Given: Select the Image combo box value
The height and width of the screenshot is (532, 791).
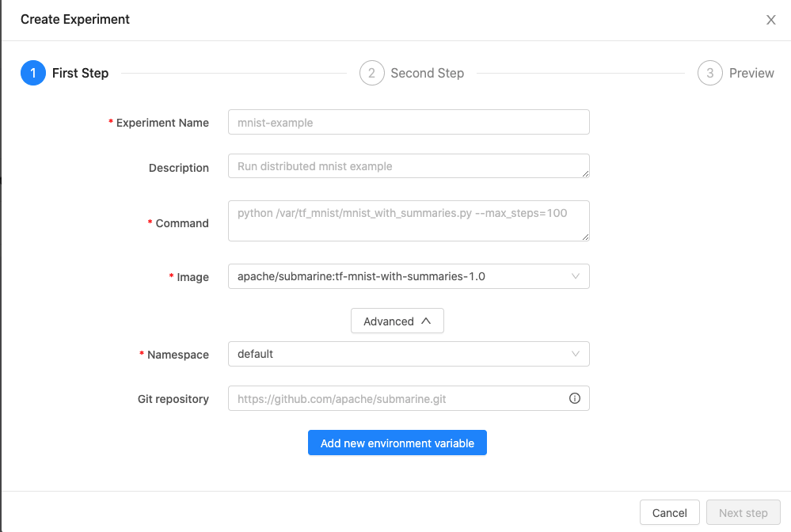Looking at the screenshot, I should (396, 276).
